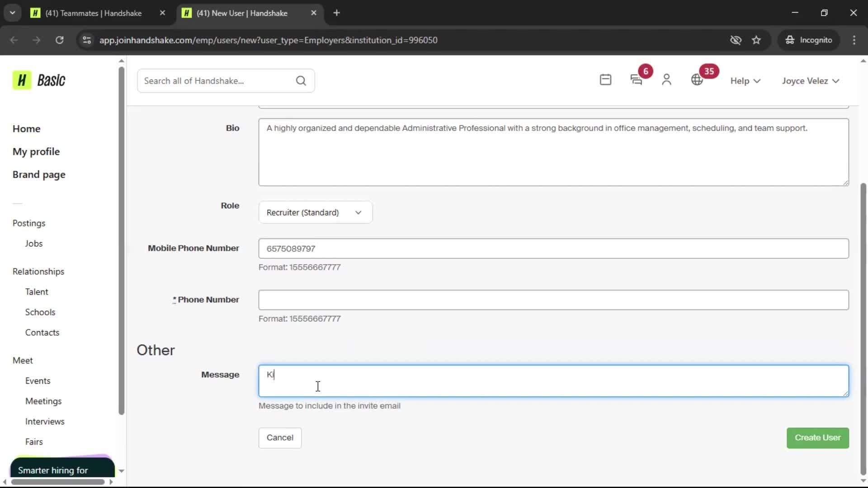Click the Cancel button
868x488 pixels.
(280, 438)
